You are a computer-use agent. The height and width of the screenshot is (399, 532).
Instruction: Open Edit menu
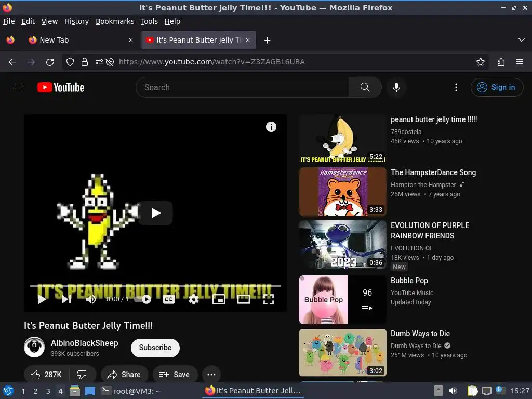[x=28, y=21]
